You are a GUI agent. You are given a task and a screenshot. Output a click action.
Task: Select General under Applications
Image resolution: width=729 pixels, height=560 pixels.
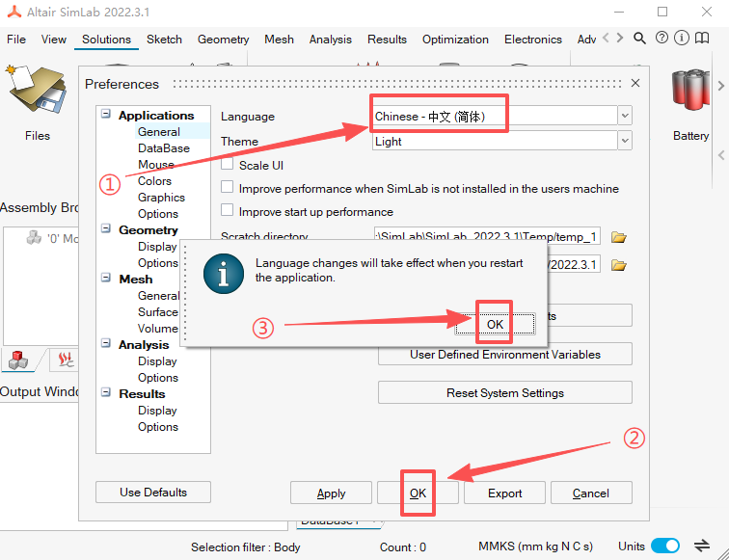[x=158, y=131]
